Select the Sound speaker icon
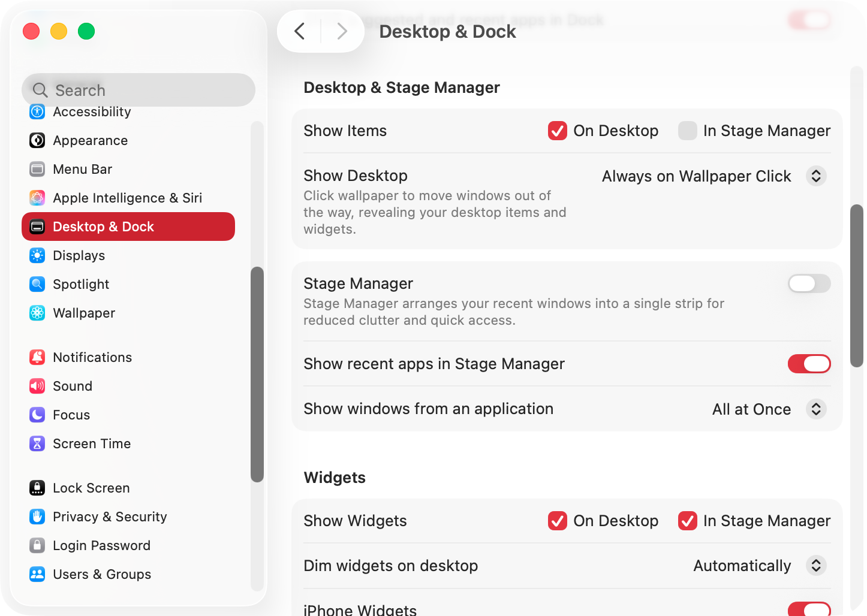Viewport: 867px width, 616px height. coord(37,386)
